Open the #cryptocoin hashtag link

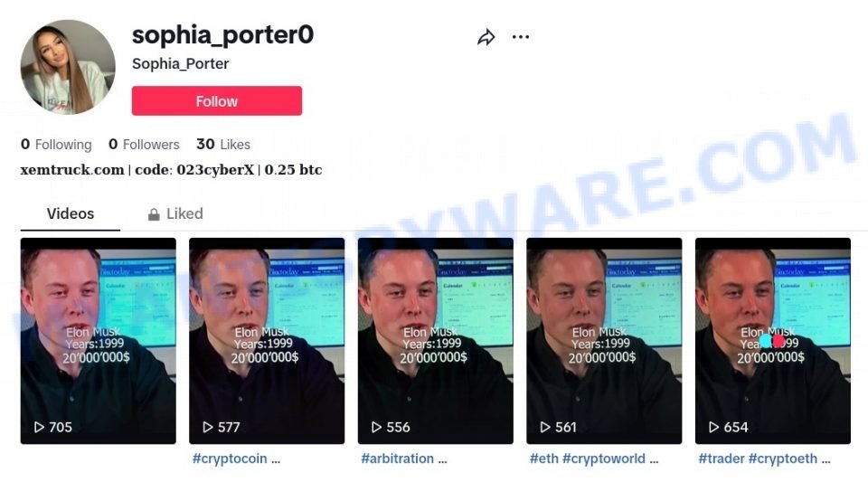pos(230,458)
